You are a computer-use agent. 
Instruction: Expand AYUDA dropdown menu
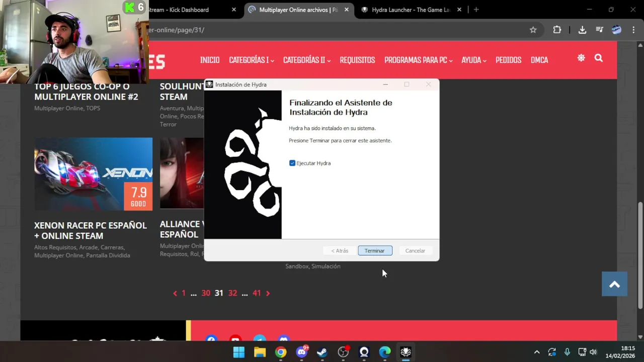coord(473,60)
